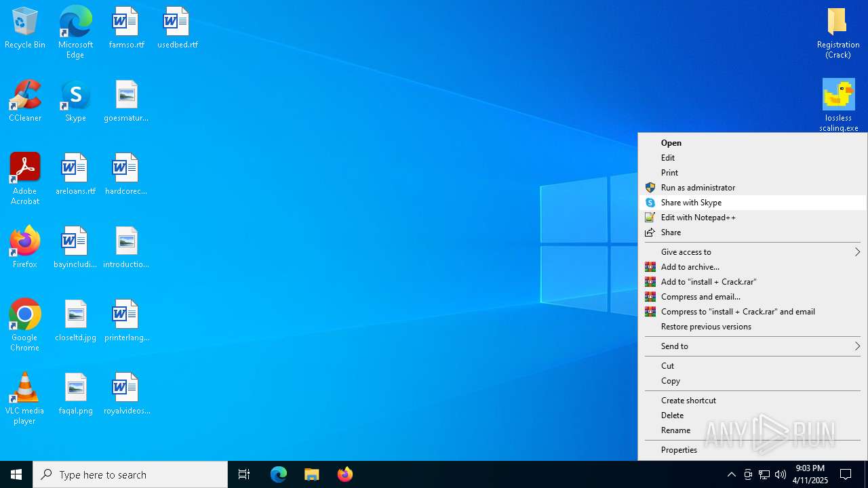Open the Windows Start menu
Viewport: 868px width, 488px height.
(x=16, y=474)
